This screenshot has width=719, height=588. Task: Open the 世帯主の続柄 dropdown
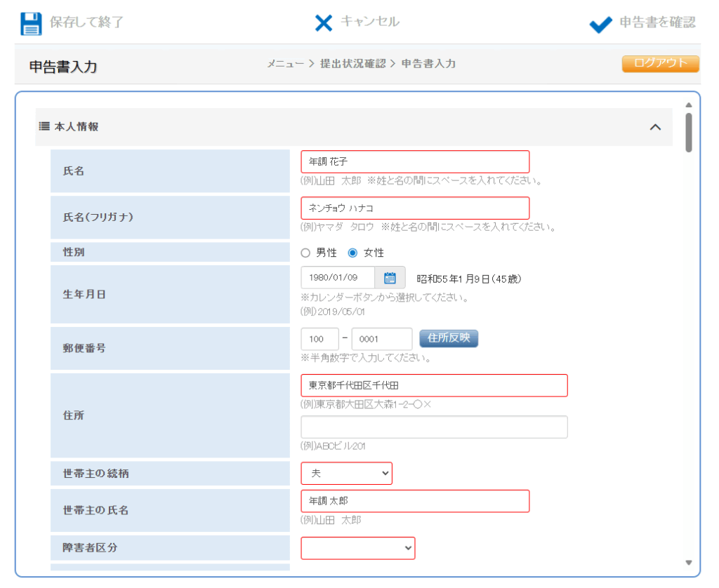pos(346,474)
